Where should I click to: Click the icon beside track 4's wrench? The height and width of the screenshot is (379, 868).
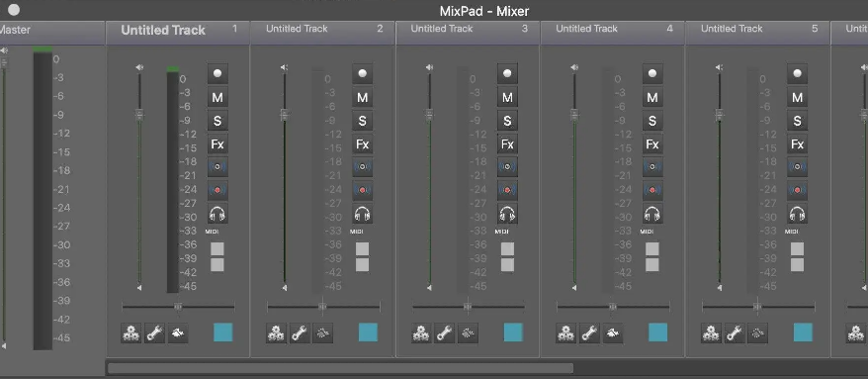pyautogui.click(x=613, y=333)
